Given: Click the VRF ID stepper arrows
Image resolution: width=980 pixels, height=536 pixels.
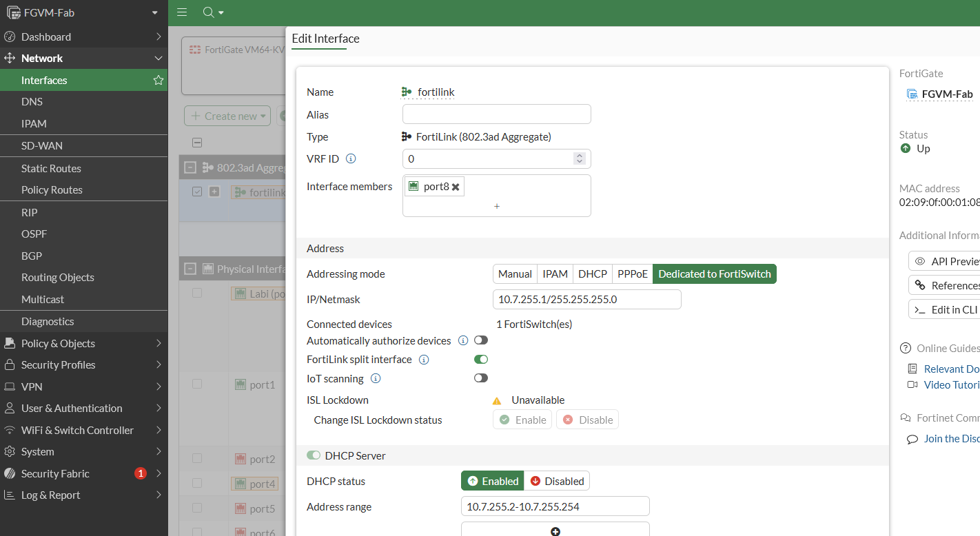Looking at the screenshot, I should [580, 158].
